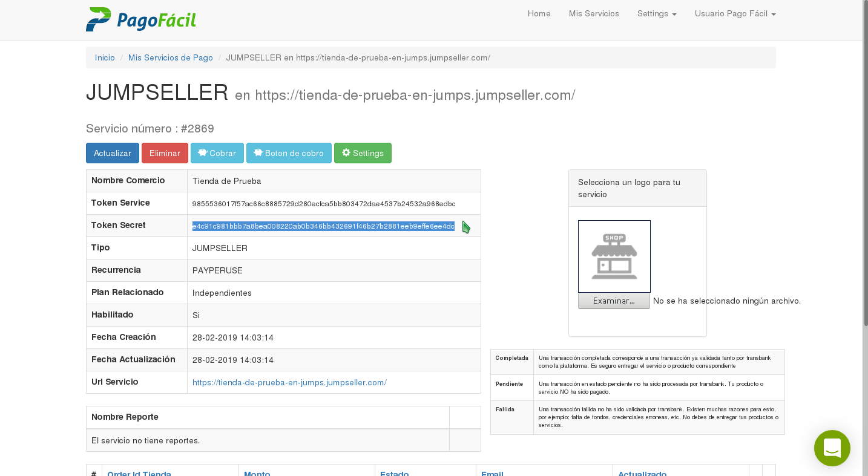Click the PagoFácil logo
868x476 pixels.
click(x=141, y=19)
